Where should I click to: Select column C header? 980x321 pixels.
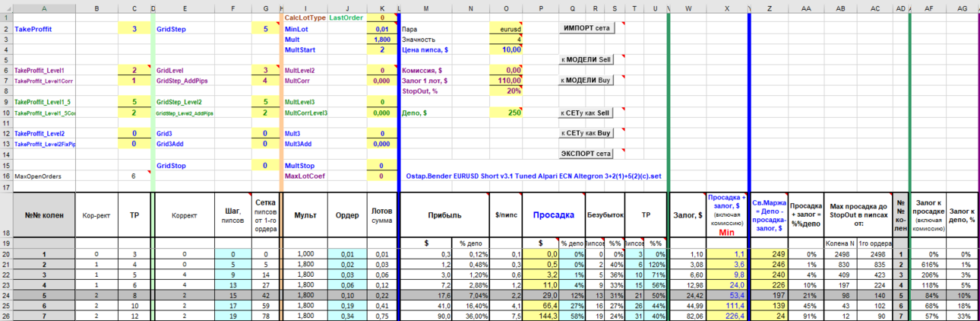[x=134, y=8]
